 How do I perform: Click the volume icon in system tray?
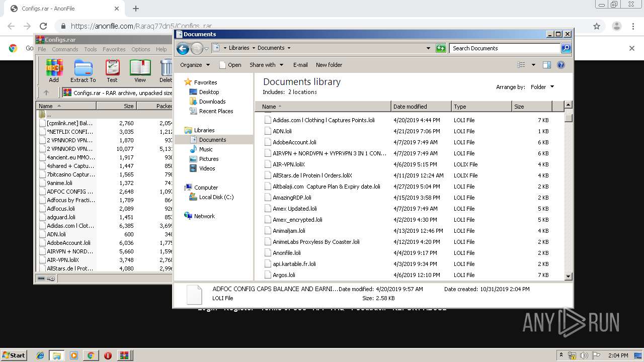pos(584,355)
